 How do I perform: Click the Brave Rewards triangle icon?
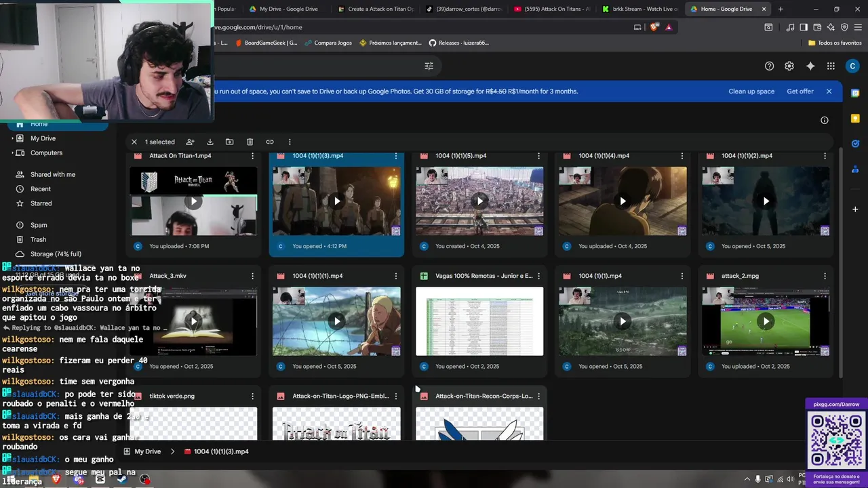[x=669, y=27]
